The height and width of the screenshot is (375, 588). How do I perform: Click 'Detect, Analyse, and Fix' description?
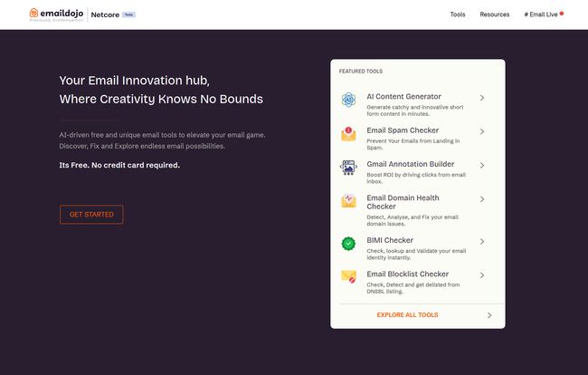413,220
